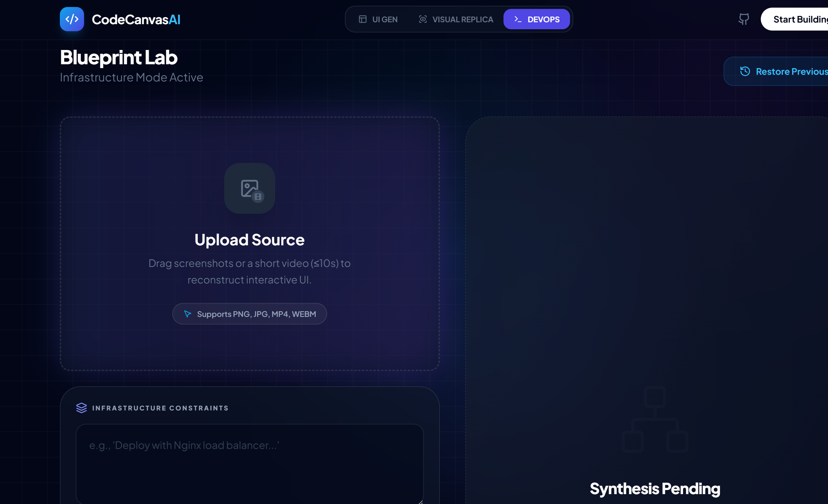
Task: Click the layout icon in UI Gen tab
Action: pyautogui.click(x=363, y=19)
